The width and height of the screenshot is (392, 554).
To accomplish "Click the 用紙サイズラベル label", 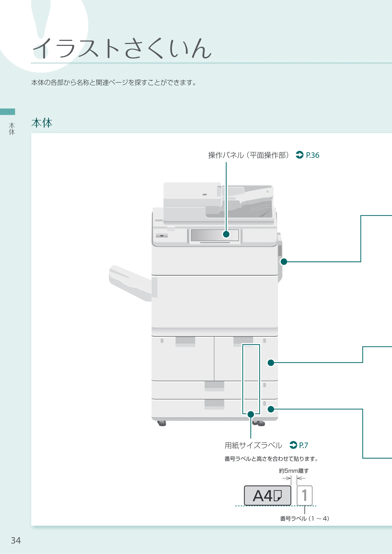I will (x=253, y=445).
